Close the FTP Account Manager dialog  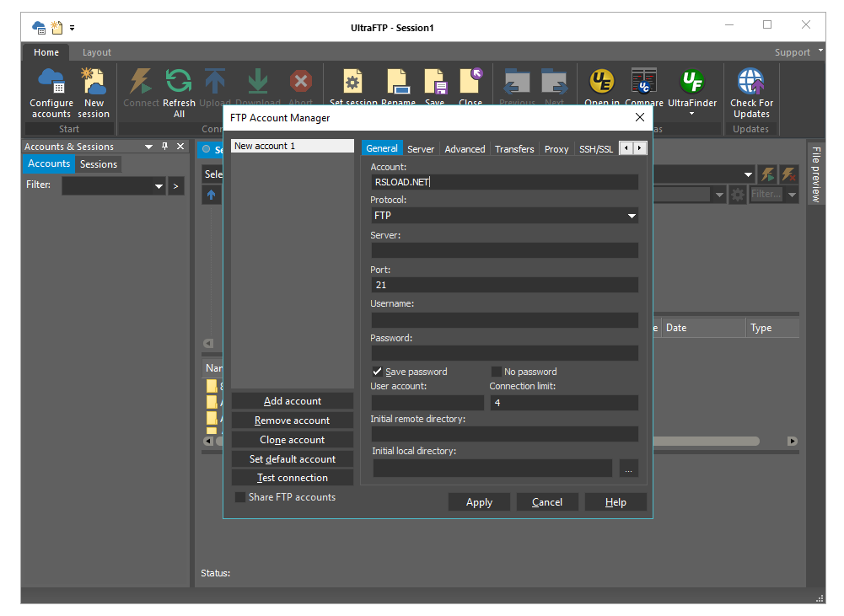(x=639, y=117)
